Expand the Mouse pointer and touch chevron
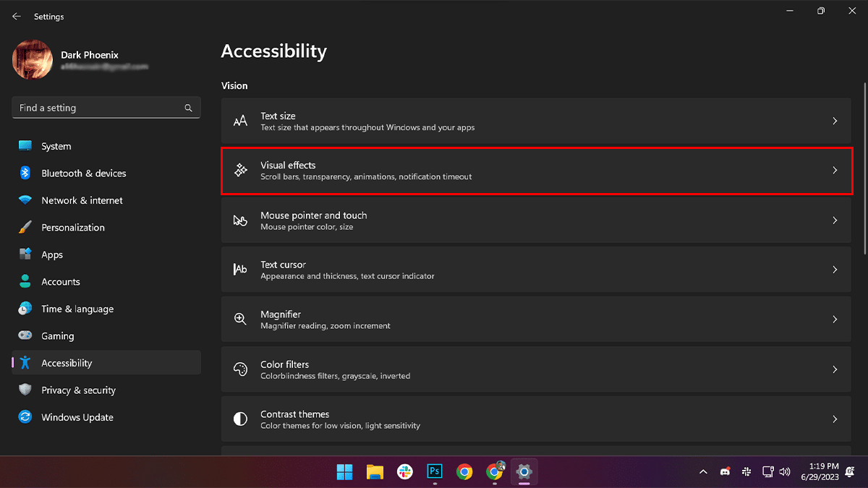Screen dimensions: 868x488 835,221
